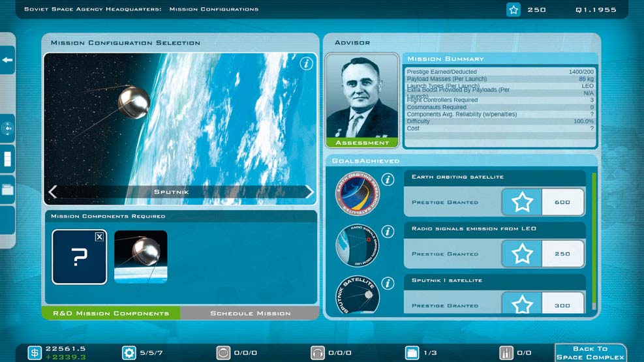Viewport: 644px width, 362px height.
Task: Open R&D Mission Components
Action: (x=111, y=313)
